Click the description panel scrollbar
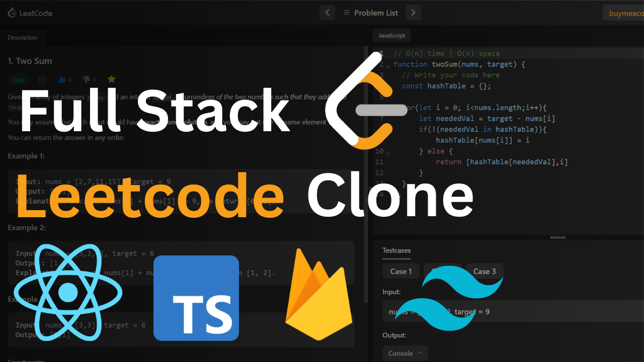Screen dimensions: 644x362 pos(366,176)
